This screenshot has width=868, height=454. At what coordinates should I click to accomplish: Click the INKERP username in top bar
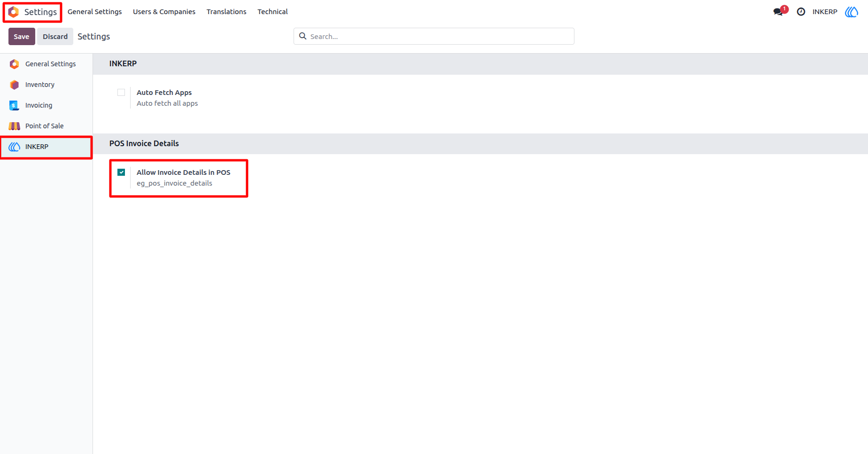[x=825, y=12]
